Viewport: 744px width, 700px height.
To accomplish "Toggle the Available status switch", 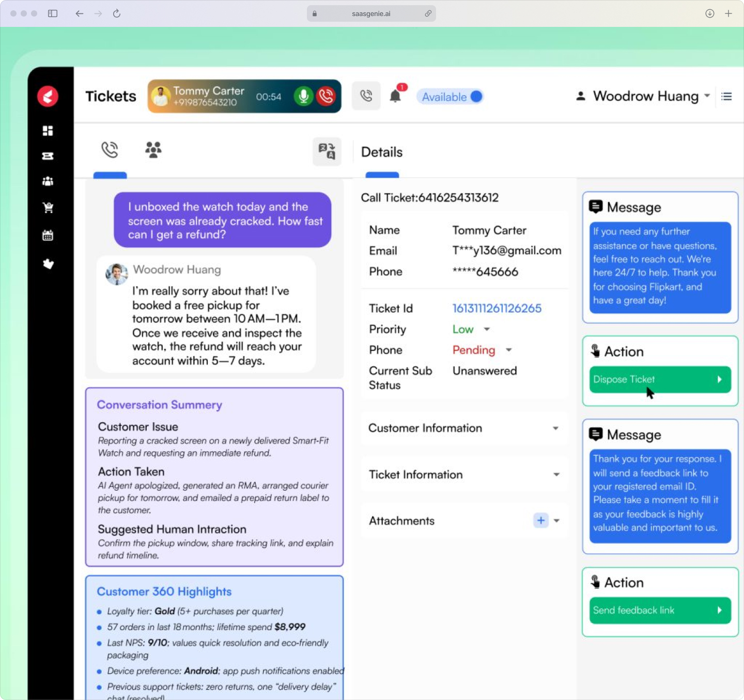I will coord(475,96).
